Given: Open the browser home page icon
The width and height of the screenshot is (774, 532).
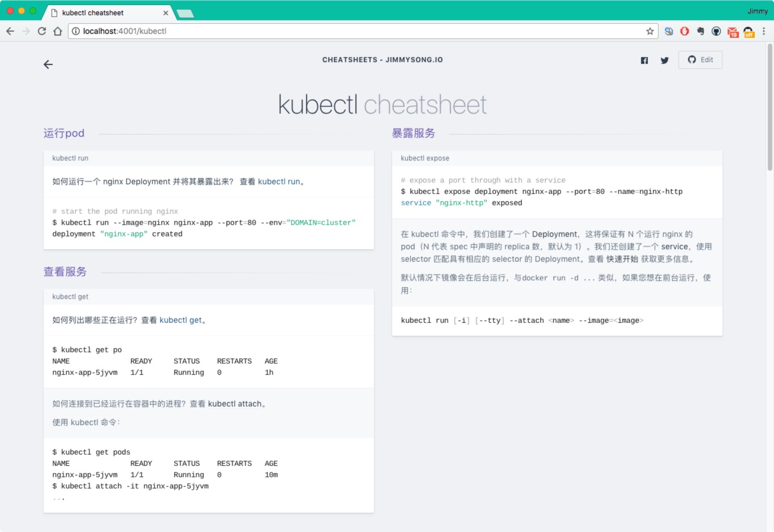Looking at the screenshot, I should click(58, 31).
